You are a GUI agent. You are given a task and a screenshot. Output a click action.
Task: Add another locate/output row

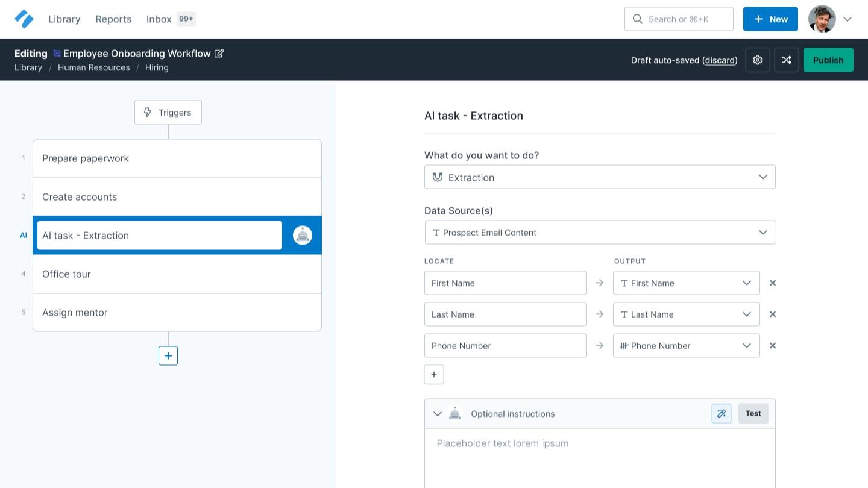[x=434, y=375]
